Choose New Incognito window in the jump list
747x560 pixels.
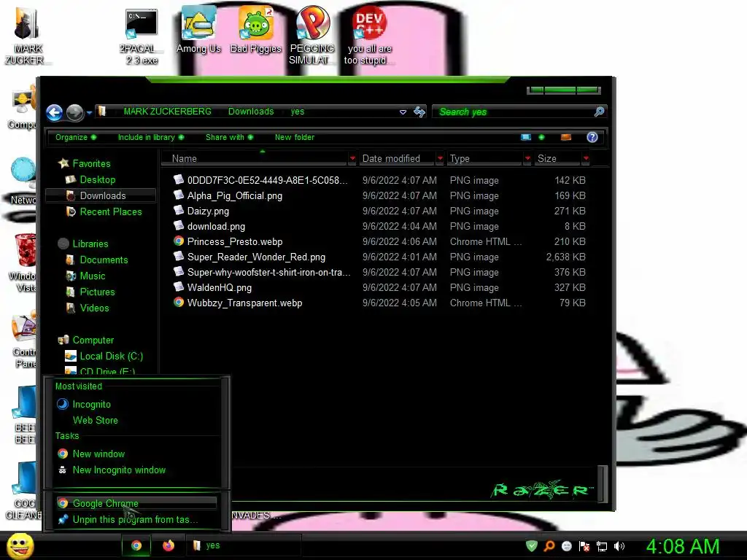click(x=119, y=470)
